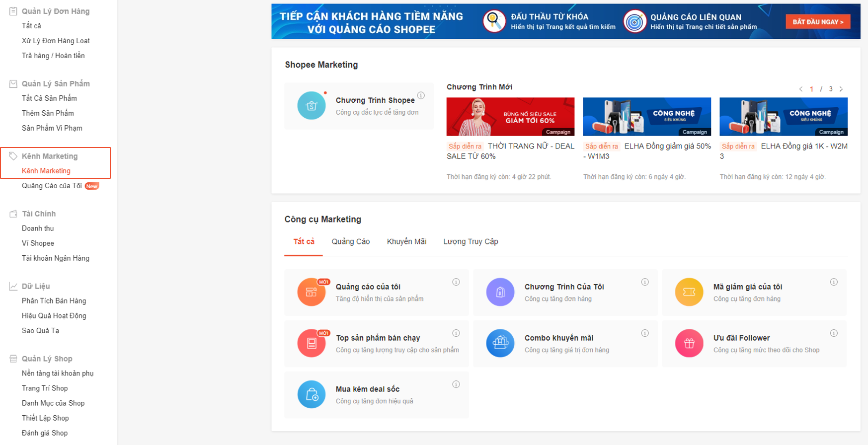Open Thiết Lập Shop link
The height and width of the screenshot is (445, 868).
[x=45, y=418]
